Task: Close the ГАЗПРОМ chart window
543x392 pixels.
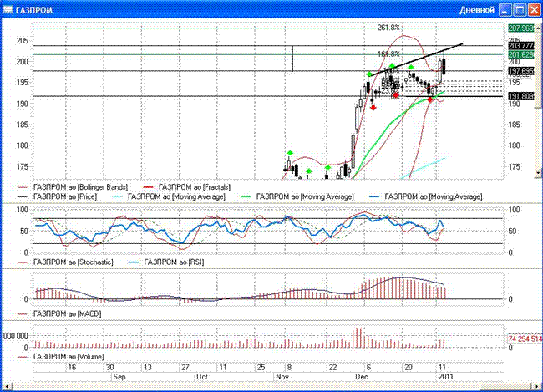Action: click(x=535, y=10)
